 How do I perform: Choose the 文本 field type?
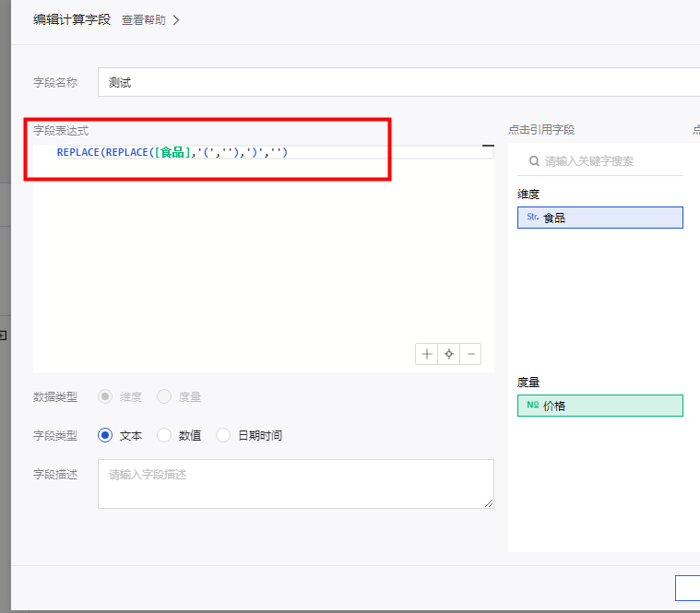click(105, 435)
